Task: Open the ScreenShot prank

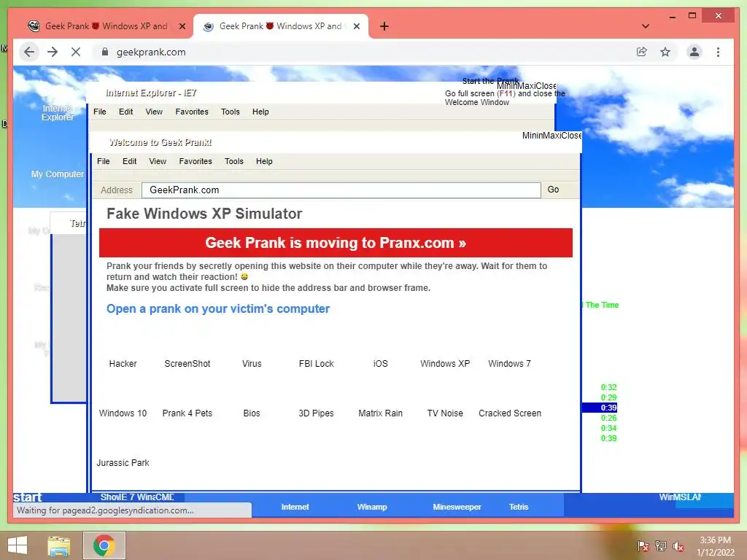Action: (187, 363)
